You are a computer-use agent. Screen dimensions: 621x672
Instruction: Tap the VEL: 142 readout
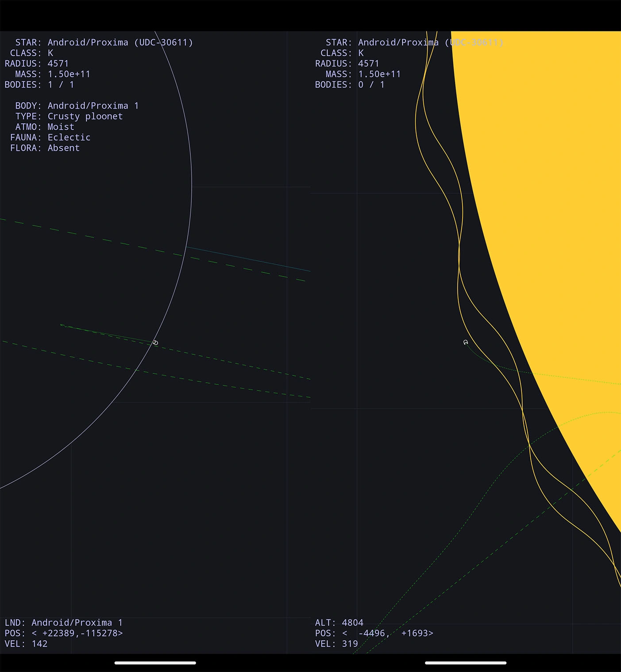[x=26, y=644]
